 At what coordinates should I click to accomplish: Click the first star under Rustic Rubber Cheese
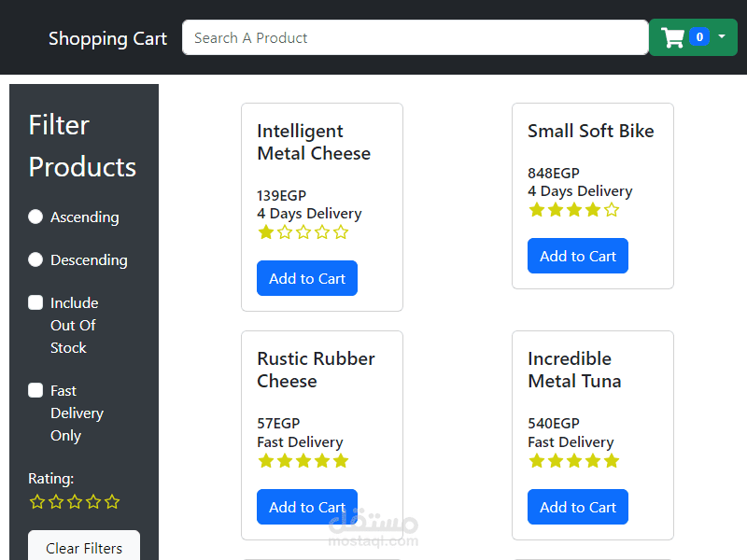click(266, 460)
